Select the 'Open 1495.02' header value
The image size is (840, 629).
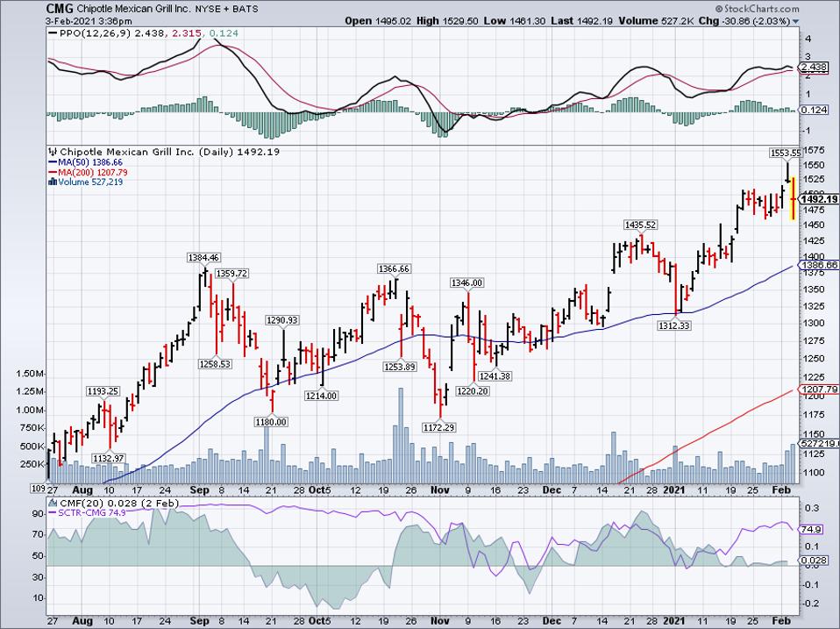(378, 21)
